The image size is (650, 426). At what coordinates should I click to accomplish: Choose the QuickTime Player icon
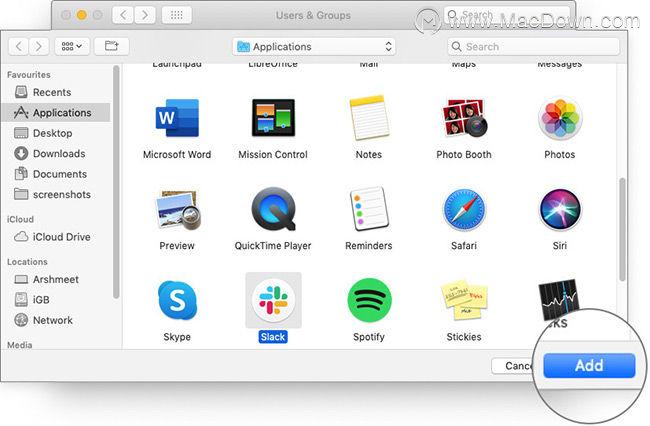(x=273, y=209)
